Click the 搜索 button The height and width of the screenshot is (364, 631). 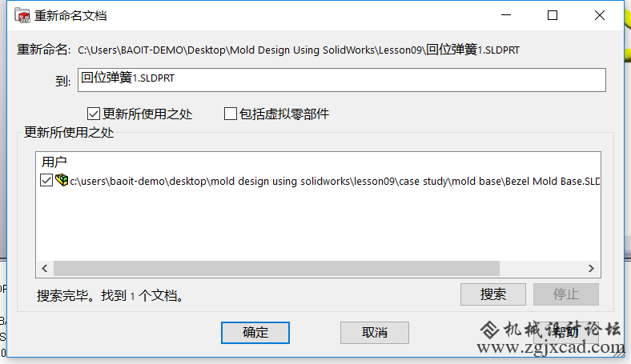(493, 294)
